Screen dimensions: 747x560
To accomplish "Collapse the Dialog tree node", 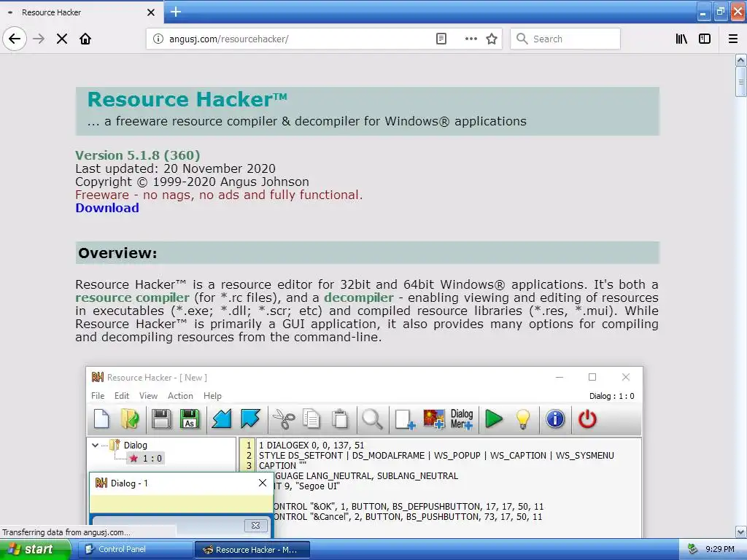I will pos(95,446).
